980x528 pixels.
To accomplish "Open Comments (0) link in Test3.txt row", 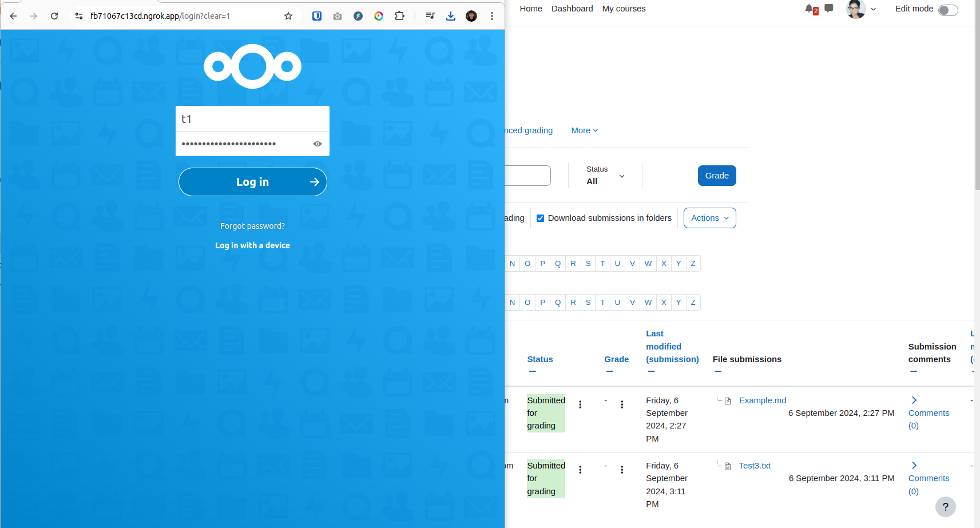I will [x=929, y=485].
